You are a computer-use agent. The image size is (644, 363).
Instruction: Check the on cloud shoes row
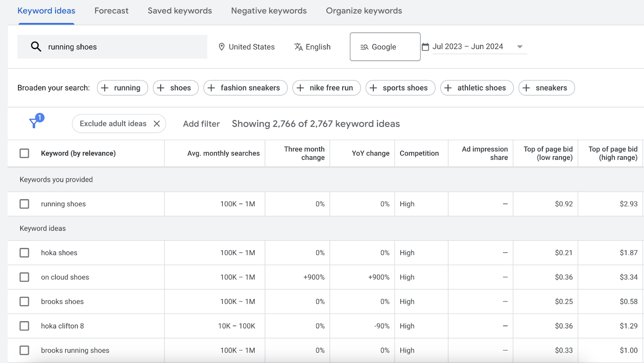[x=25, y=277]
